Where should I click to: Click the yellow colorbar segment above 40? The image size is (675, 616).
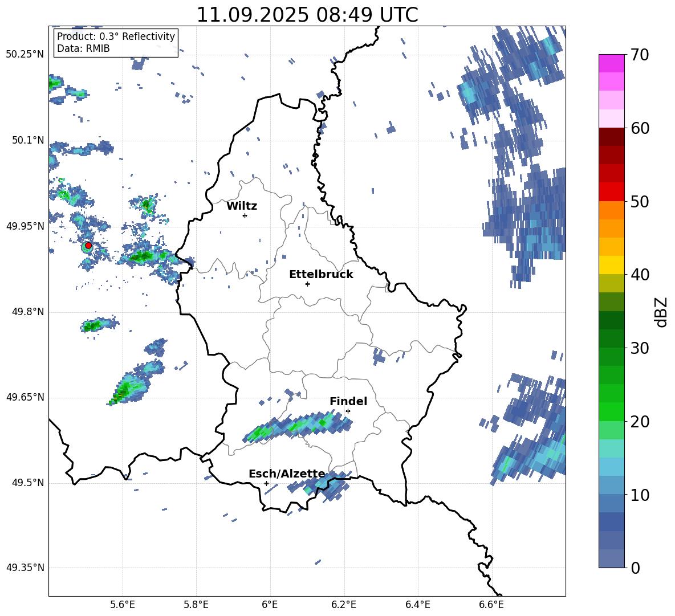coord(612,265)
